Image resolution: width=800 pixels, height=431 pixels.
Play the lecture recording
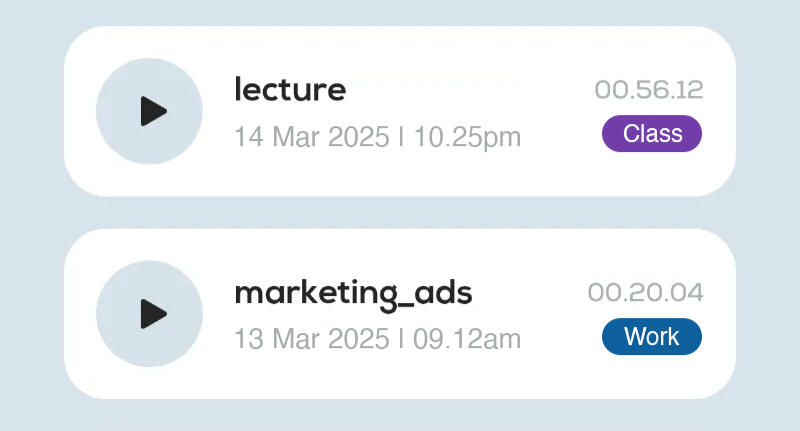click(149, 111)
